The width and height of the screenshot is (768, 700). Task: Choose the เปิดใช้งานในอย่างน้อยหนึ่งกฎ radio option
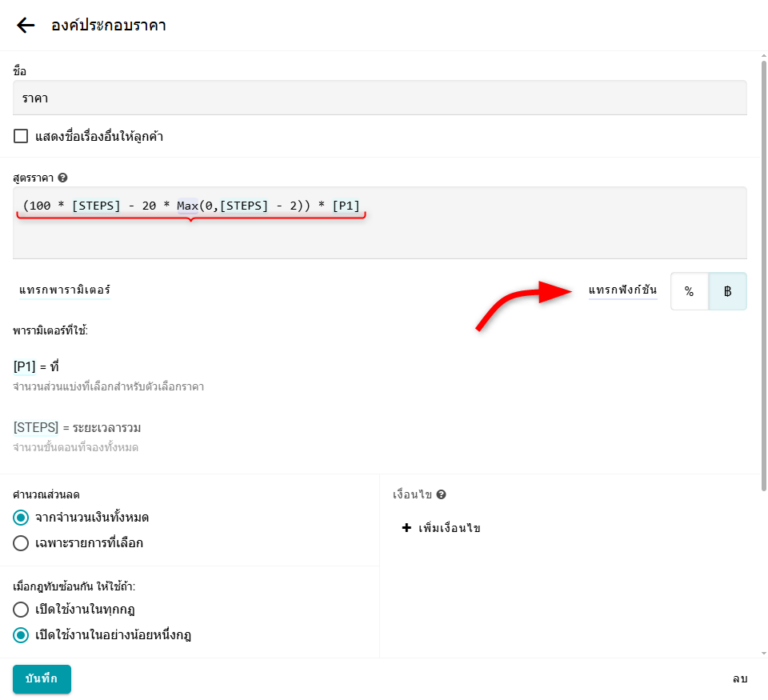click(x=22, y=635)
